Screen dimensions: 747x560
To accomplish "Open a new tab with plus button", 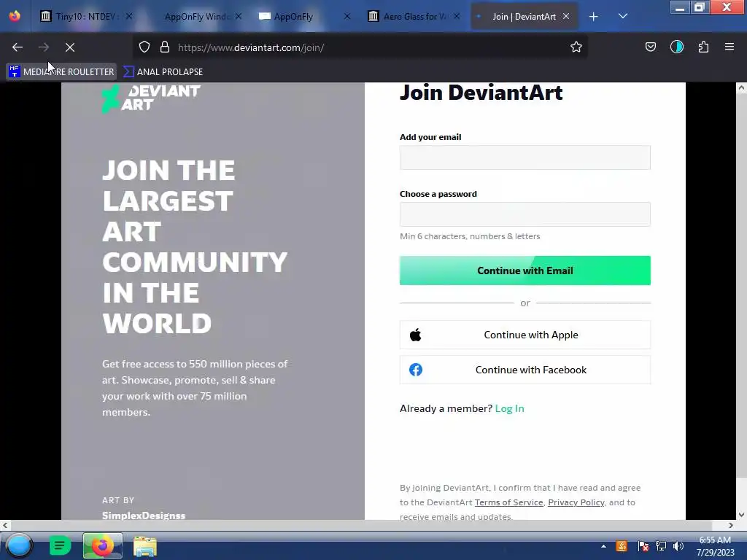I will pyautogui.click(x=593, y=17).
